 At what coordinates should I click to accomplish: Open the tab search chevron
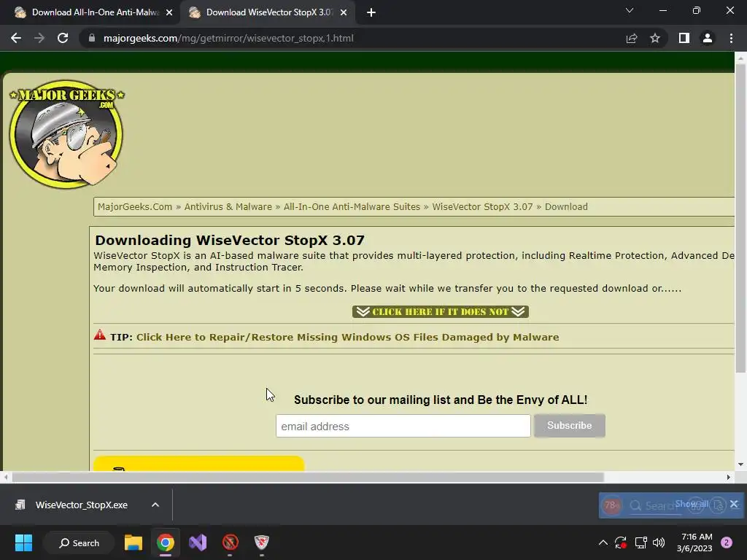630,10
